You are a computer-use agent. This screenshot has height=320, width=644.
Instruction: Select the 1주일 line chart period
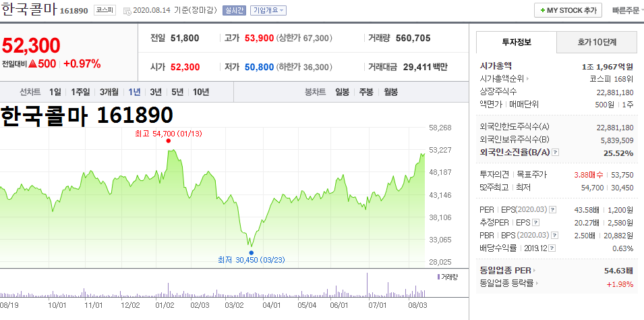(80, 92)
